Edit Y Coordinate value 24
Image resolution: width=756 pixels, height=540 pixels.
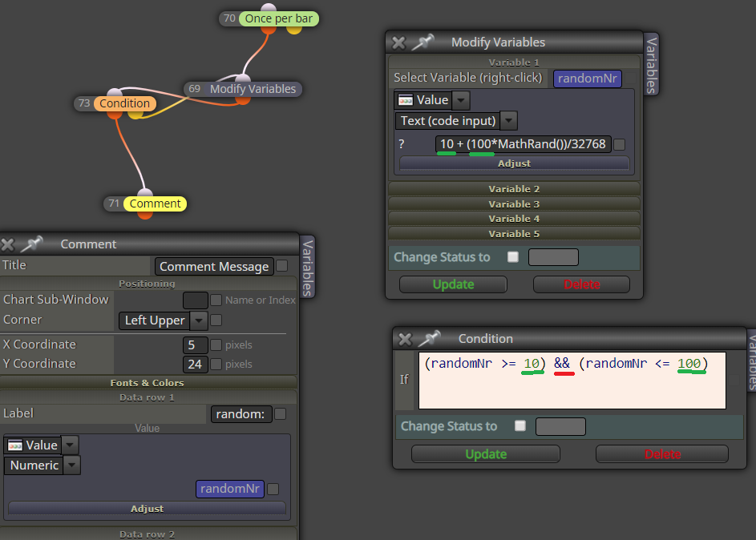(x=196, y=365)
